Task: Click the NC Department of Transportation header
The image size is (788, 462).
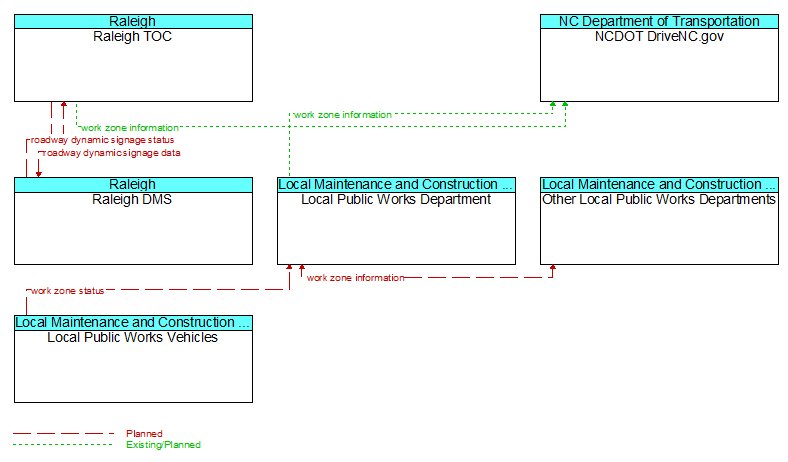Action: pyautogui.click(x=659, y=22)
